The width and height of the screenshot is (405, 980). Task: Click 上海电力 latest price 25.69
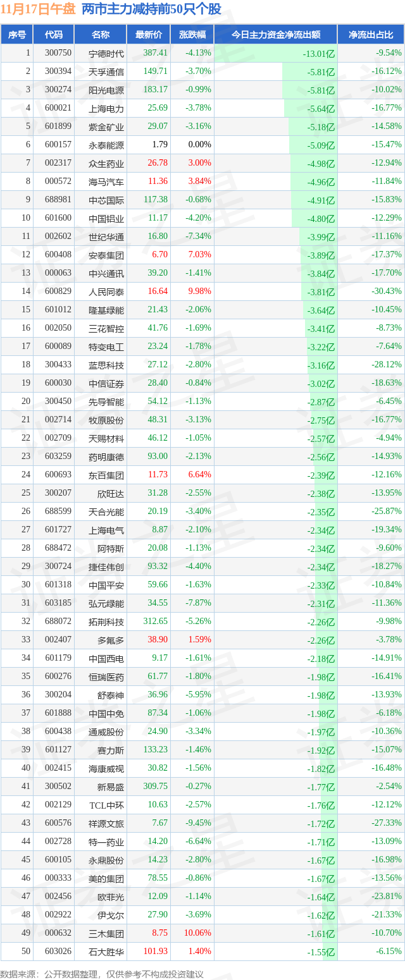click(157, 108)
